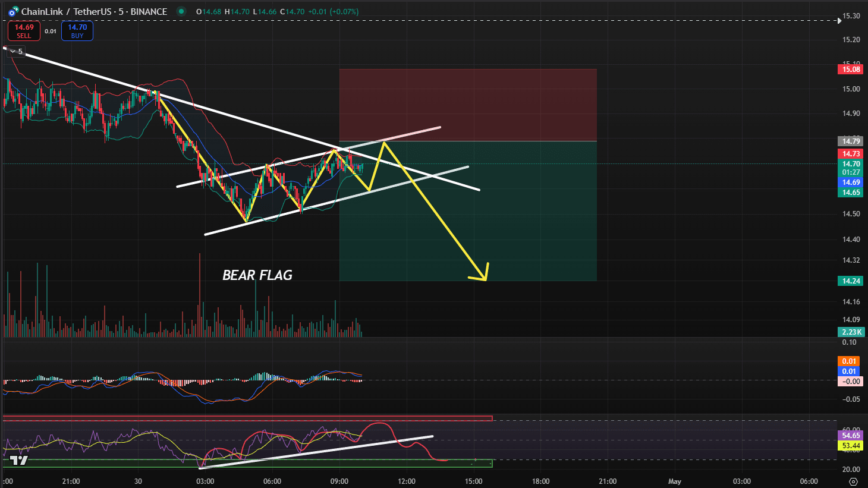Click the ChainLink coin logo icon

[x=13, y=11]
